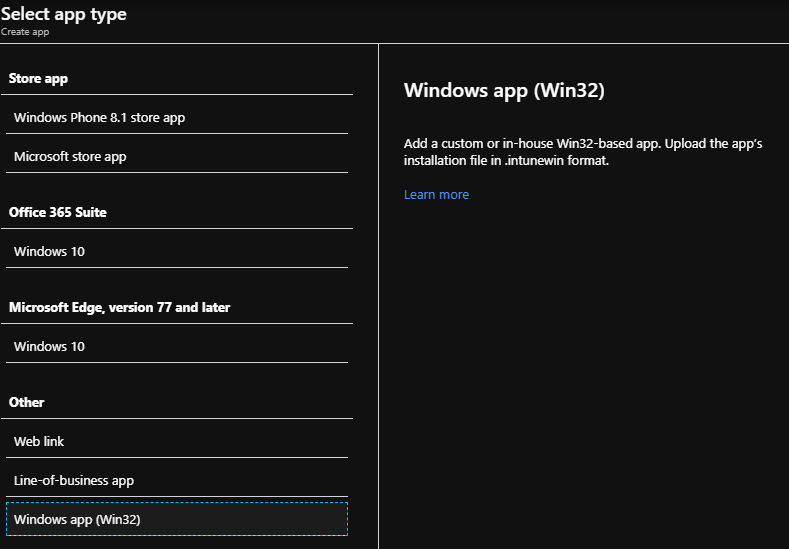The height and width of the screenshot is (549, 789).
Task: Select Windows 10 under Office 365 Suite
Action: pos(177,251)
